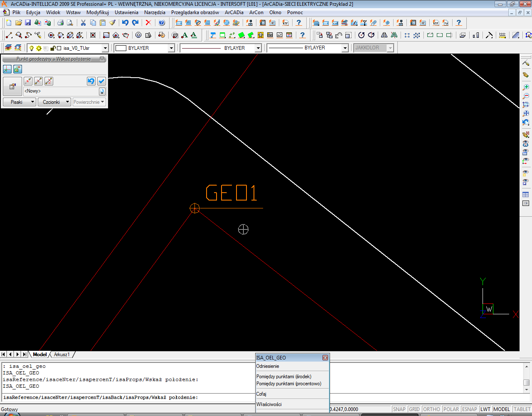This screenshot has width=532, height=416.
Task: Select the Model tab
Action: [x=40, y=355]
